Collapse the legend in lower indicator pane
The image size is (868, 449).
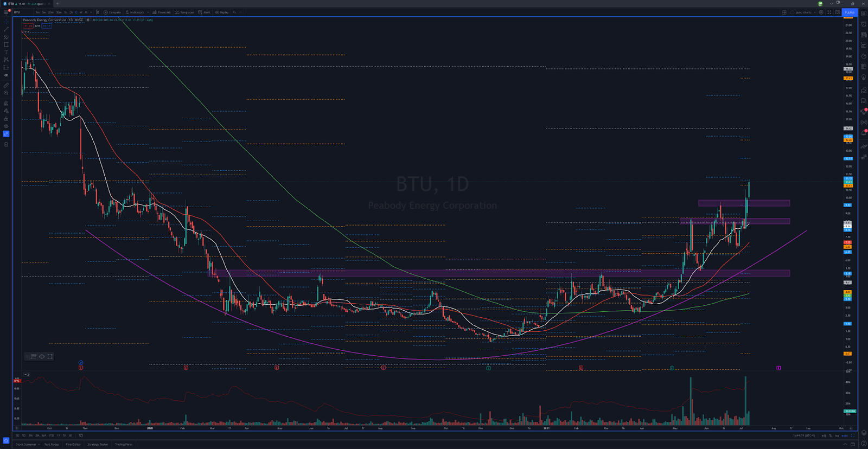click(x=26, y=375)
